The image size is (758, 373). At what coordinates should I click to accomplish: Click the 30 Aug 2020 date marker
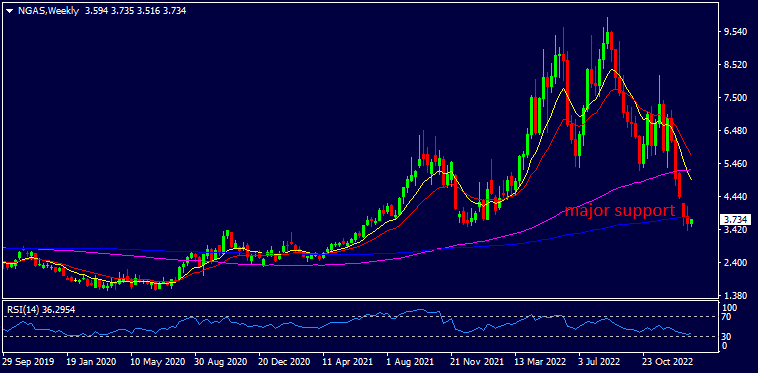pyautogui.click(x=220, y=361)
